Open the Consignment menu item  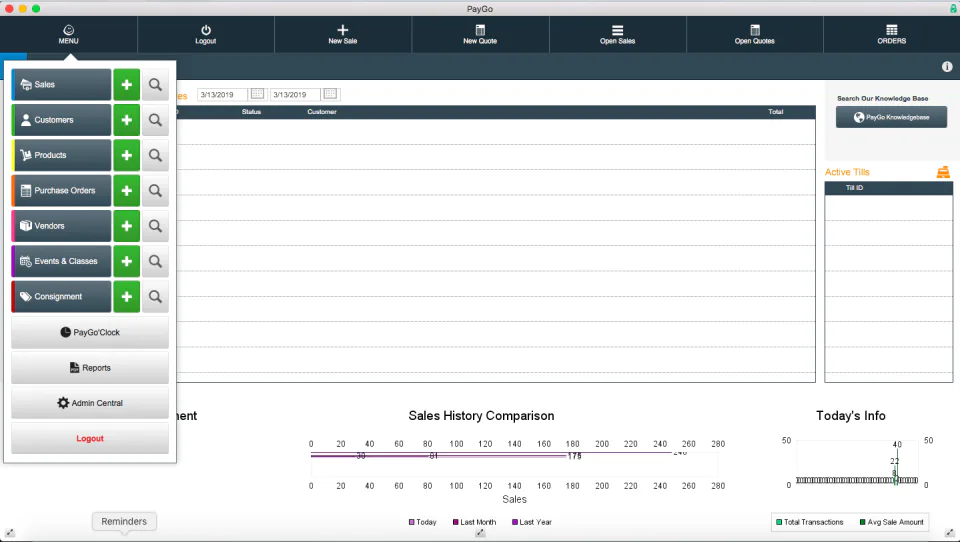pyautogui.click(x=61, y=296)
